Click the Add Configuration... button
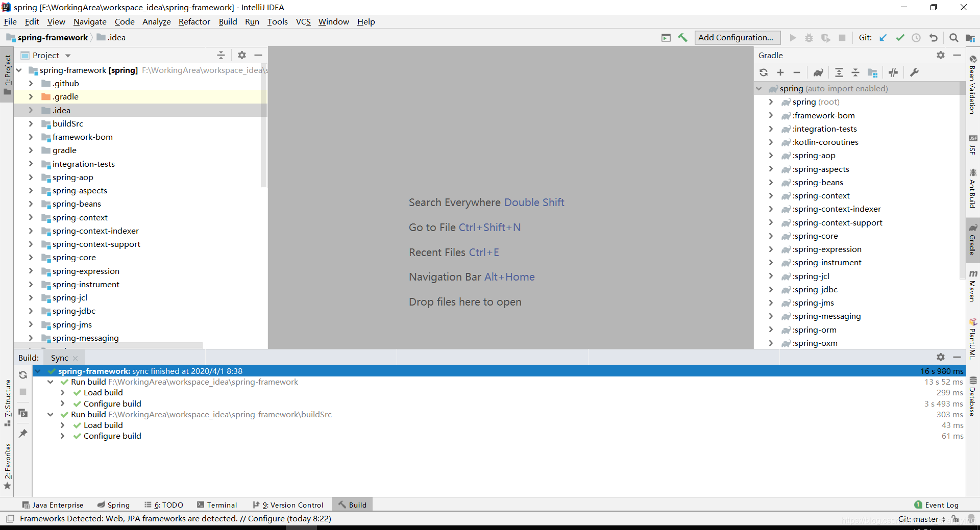This screenshot has width=980, height=530. coord(737,38)
